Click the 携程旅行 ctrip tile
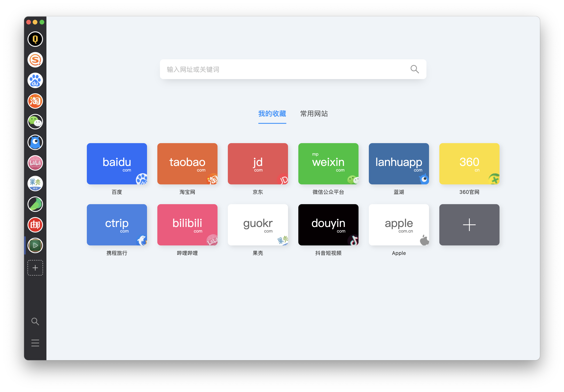Viewport: 564px width, 392px height. (x=117, y=225)
